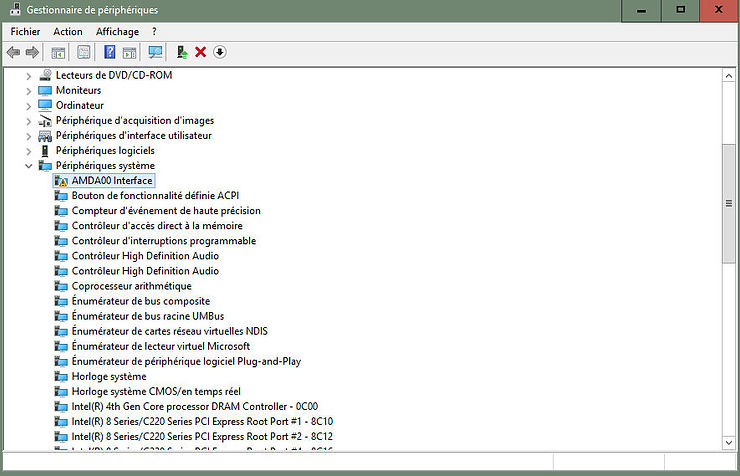The image size is (740, 476).
Task: Select Compteur d'événement de haute précision
Action: (166, 211)
